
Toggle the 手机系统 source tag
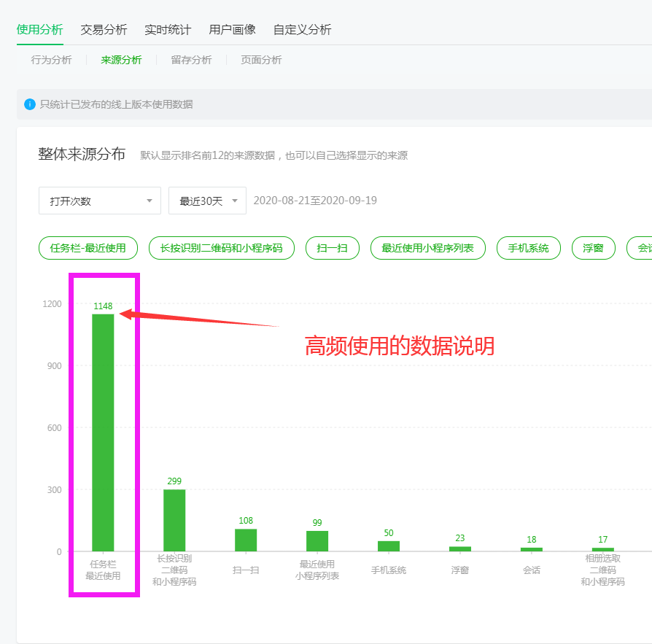528,248
